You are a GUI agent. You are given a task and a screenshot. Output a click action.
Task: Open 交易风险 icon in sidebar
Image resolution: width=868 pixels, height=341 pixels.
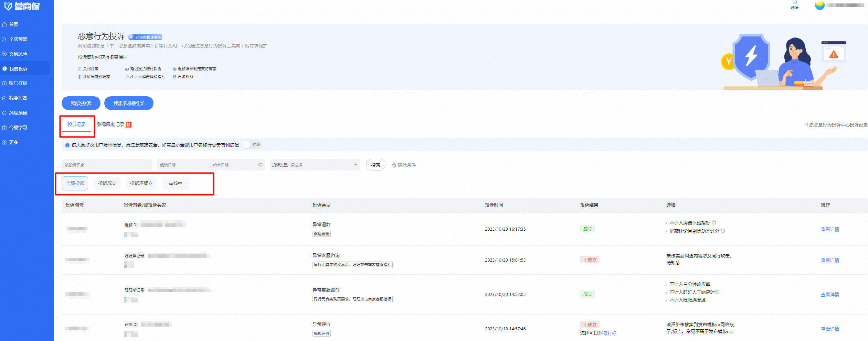coord(4,54)
